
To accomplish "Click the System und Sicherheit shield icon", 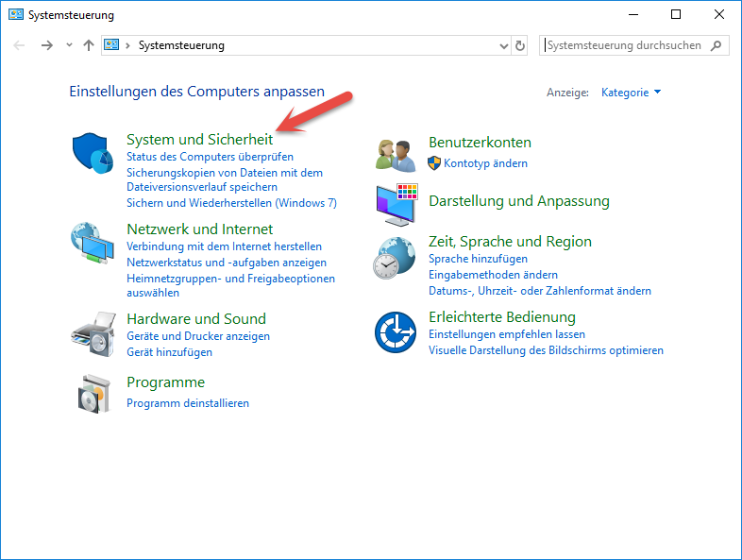I will point(92,151).
